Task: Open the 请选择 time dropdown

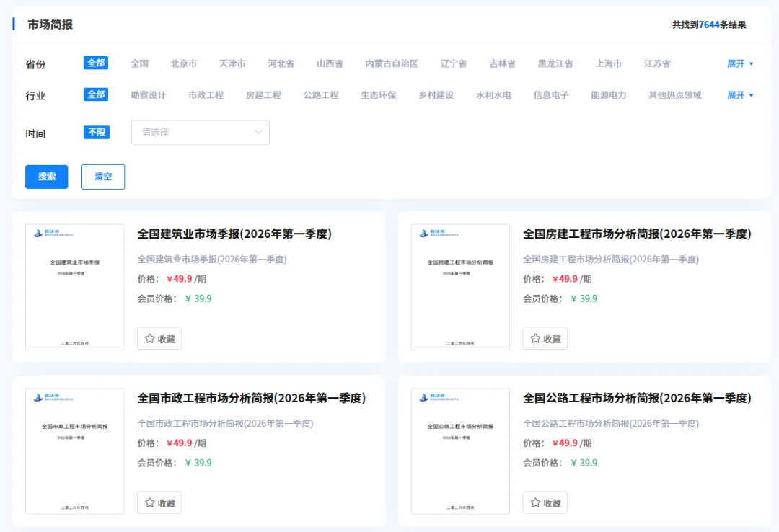Action: 201,133
